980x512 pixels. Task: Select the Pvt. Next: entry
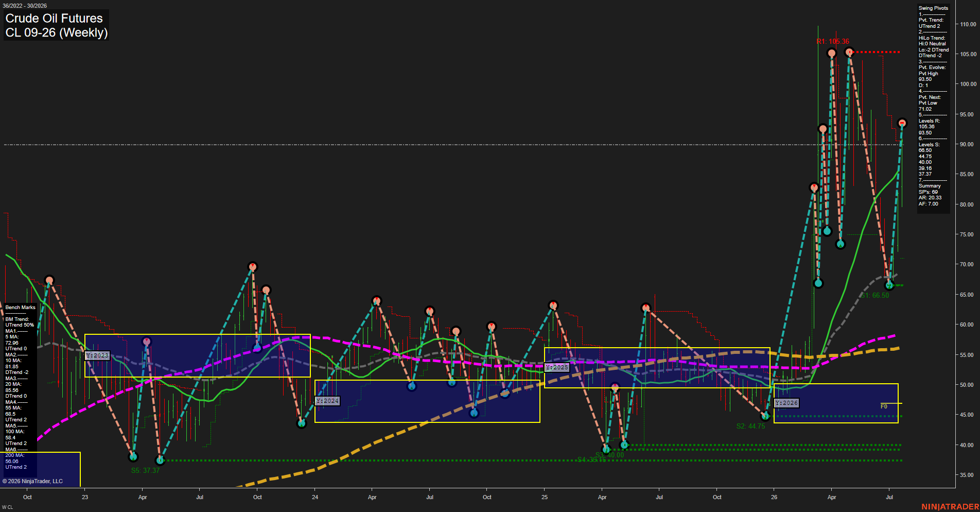tap(930, 97)
